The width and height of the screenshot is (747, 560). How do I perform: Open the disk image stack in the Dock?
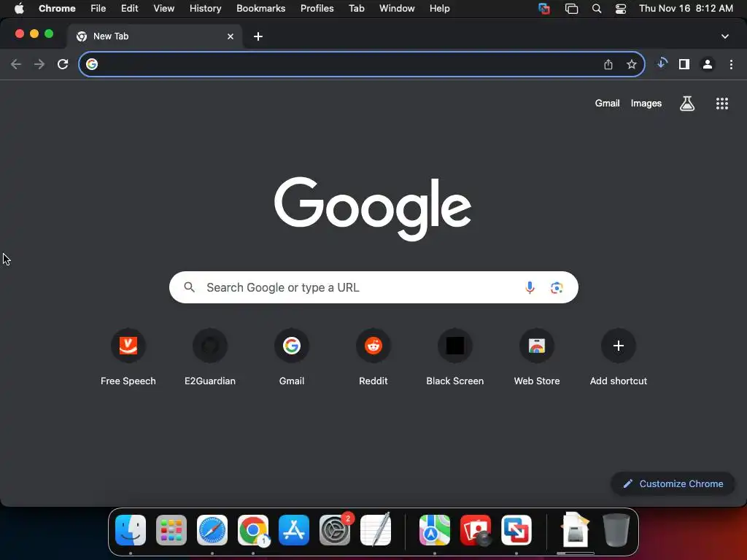pos(576,530)
